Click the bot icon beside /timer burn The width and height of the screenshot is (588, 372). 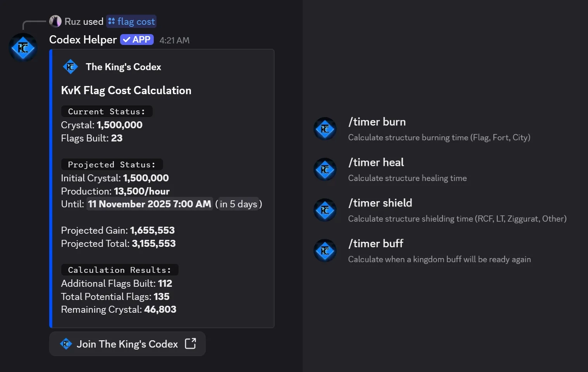tap(325, 129)
